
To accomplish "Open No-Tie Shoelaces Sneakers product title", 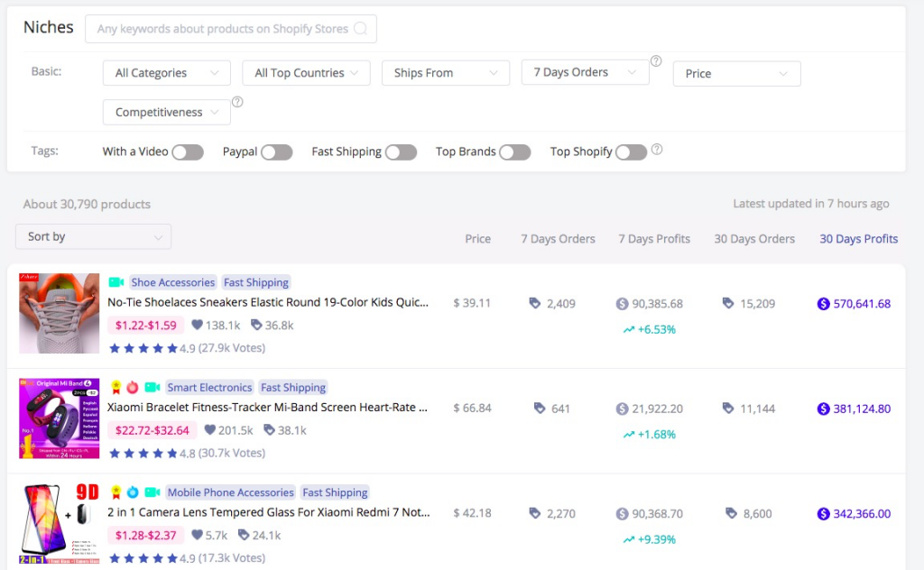I will (267, 302).
